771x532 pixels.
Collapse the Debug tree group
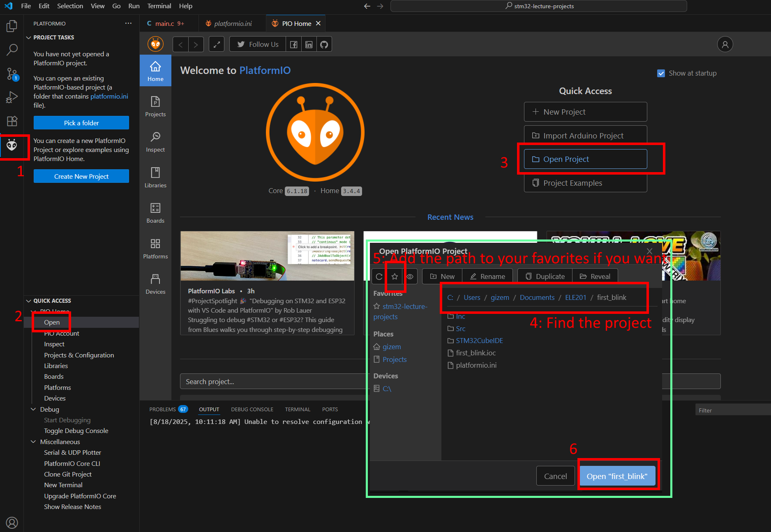(x=34, y=409)
